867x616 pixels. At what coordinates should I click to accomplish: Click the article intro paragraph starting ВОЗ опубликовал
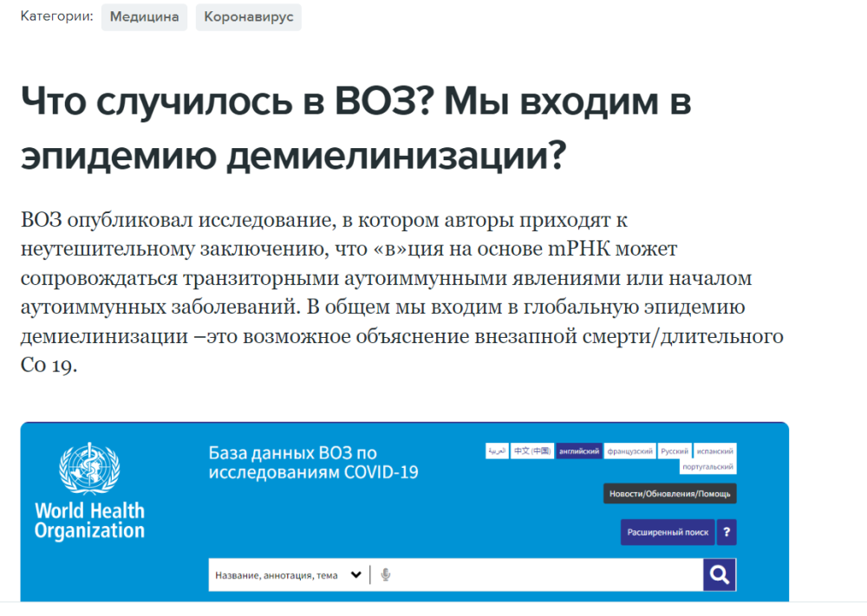(402, 292)
